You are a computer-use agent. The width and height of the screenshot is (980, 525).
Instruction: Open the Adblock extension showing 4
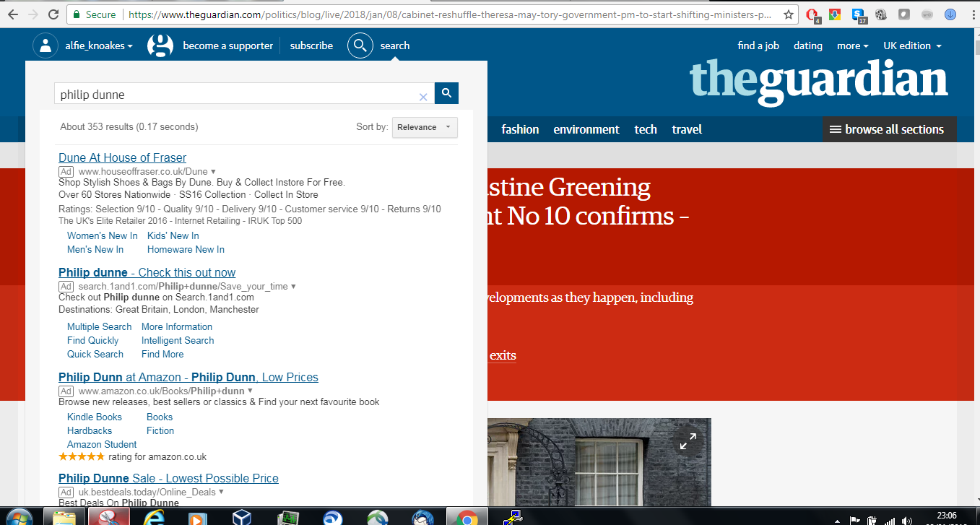pyautogui.click(x=812, y=14)
